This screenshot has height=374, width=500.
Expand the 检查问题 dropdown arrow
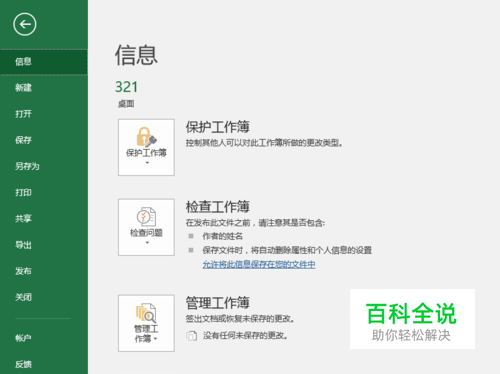[x=147, y=243]
